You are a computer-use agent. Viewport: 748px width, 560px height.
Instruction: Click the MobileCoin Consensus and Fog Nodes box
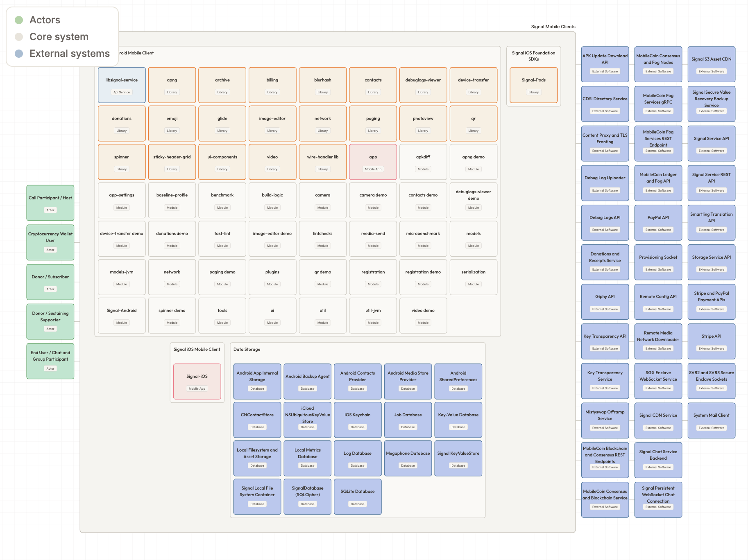coord(658,64)
